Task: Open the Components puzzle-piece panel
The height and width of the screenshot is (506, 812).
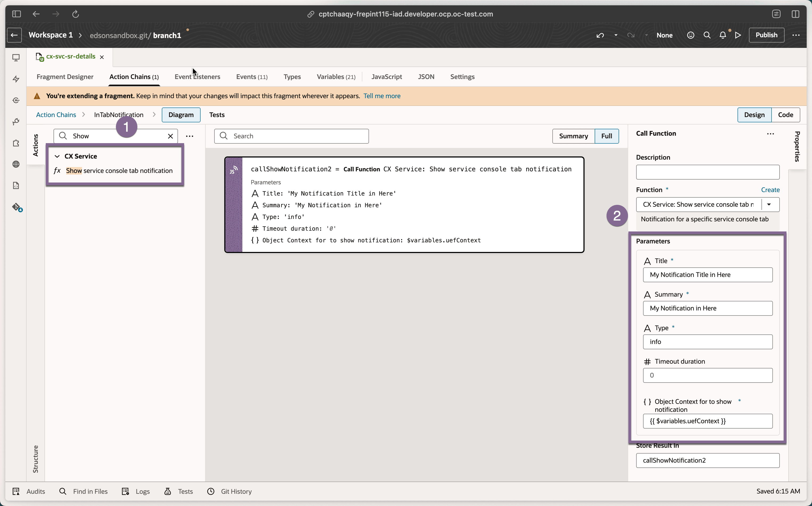Action: pos(16,143)
